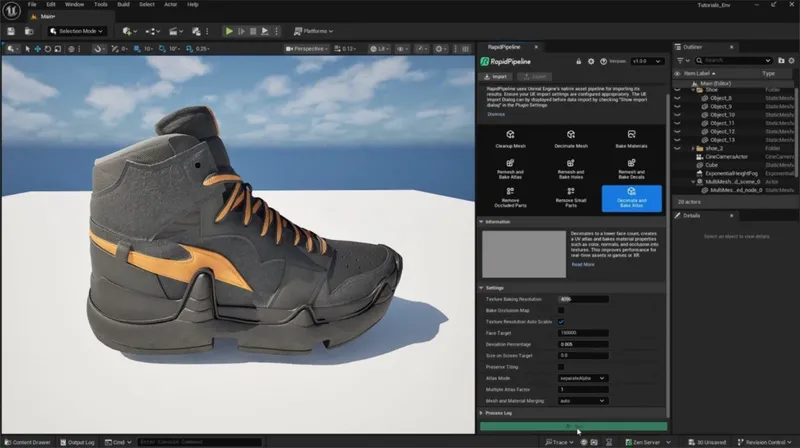Select Object_10 in the Outliner

point(722,114)
